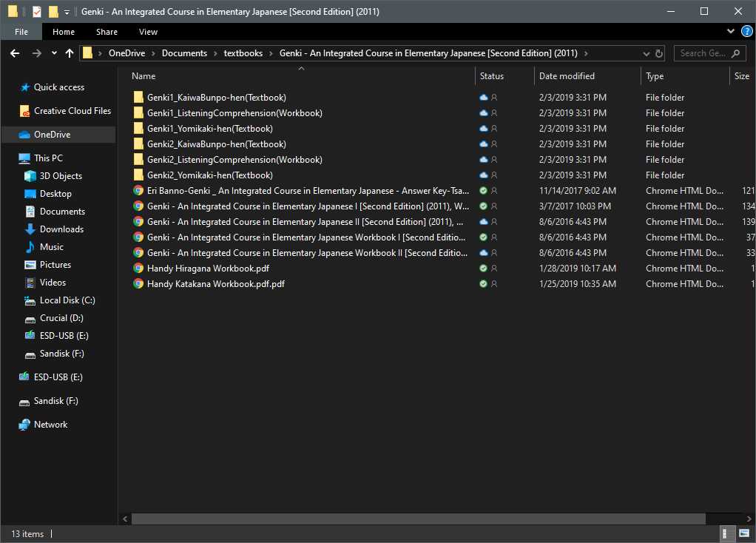Open the Help question mark icon
The image size is (756, 543).
point(746,31)
